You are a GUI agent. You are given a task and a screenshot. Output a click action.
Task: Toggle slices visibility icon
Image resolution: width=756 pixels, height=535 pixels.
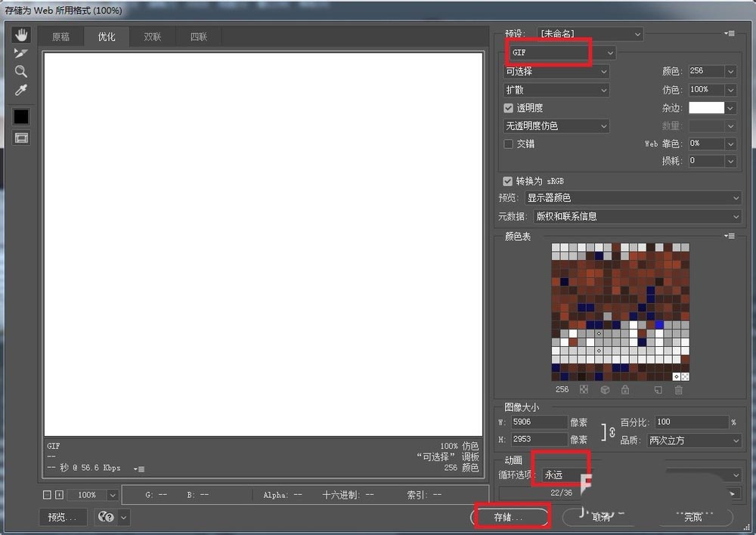[x=21, y=138]
